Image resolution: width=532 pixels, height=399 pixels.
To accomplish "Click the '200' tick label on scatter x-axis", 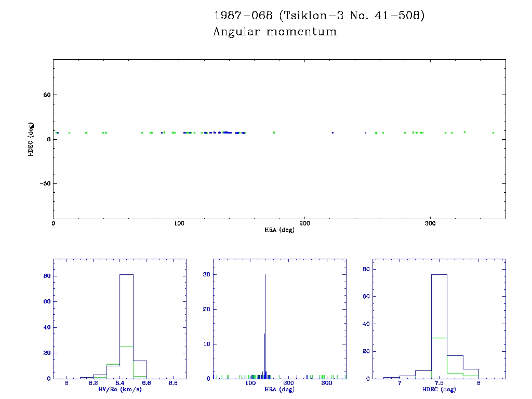I will pyautogui.click(x=304, y=223).
